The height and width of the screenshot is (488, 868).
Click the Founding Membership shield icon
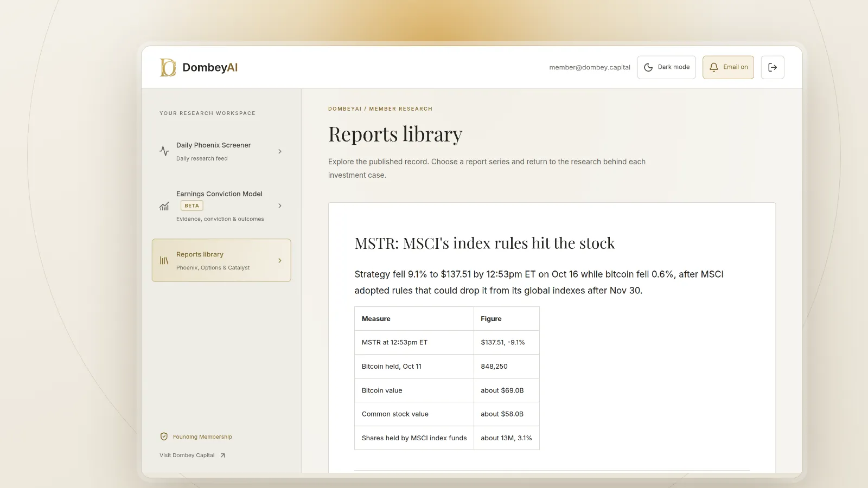[164, 436]
